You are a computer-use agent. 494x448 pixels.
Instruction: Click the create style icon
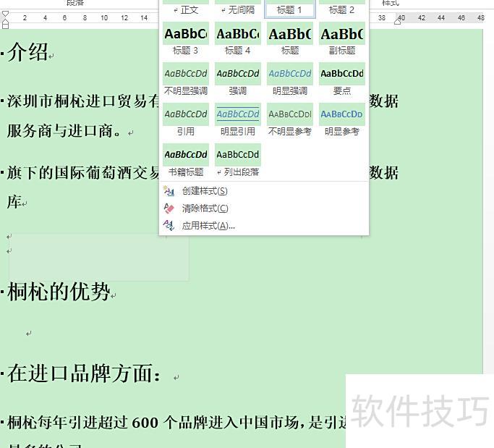(x=169, y=191)
